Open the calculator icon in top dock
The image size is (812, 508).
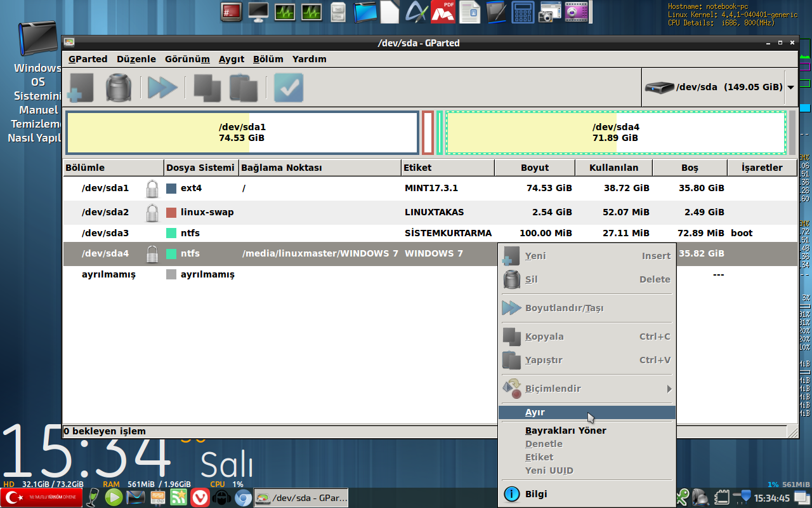pyautogui.click(x=523, y=11)
